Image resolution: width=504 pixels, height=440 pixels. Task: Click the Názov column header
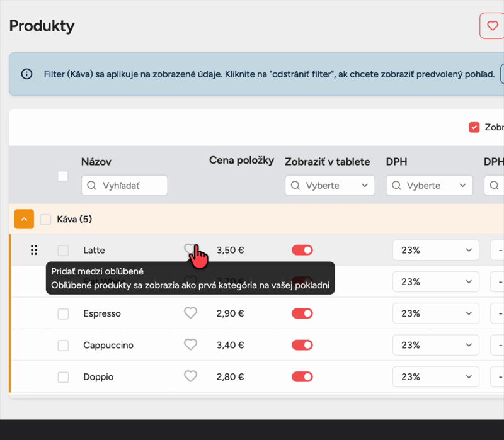pyautogui.click(x=96, y=162)
